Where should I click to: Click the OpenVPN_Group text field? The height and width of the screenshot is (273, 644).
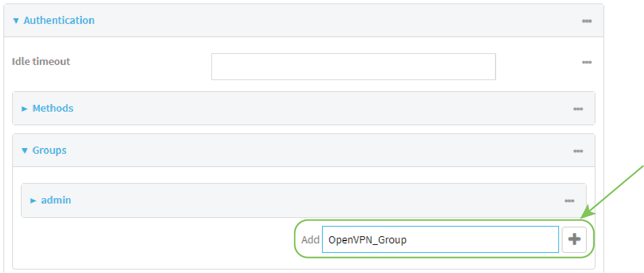(x=440, y=240)
